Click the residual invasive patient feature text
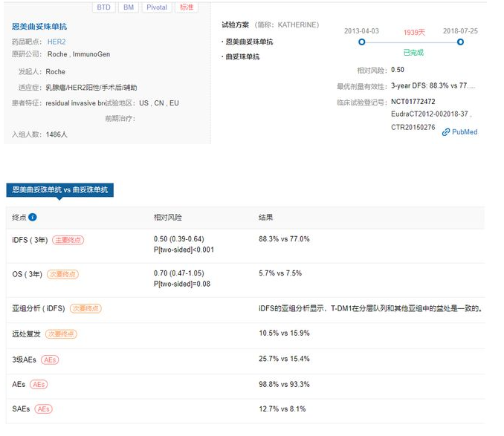Viewport: 504px width, 436px height. tap(76, 103)
